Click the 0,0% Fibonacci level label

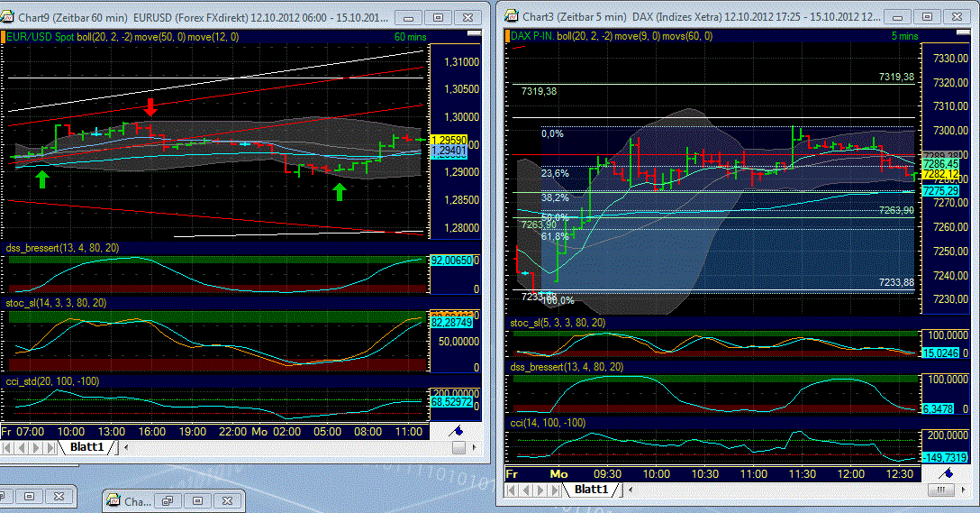coord(552,133)
